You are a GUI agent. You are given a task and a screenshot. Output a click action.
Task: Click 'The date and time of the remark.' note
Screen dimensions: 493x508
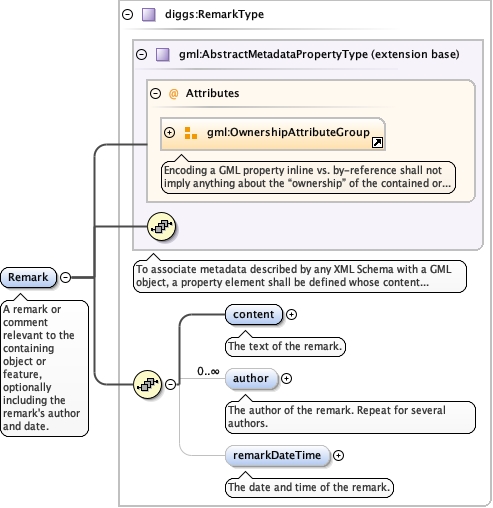click(x=309, y=488)
